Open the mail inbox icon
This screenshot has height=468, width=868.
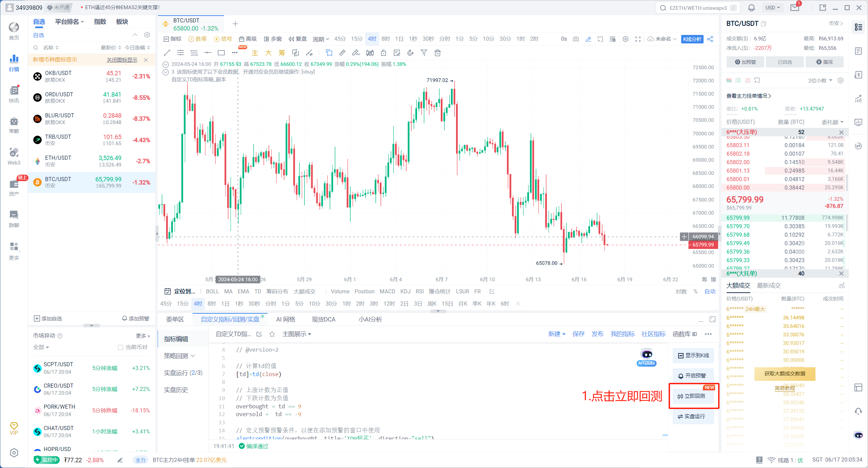pyautogui.click(x=795, y=7)
